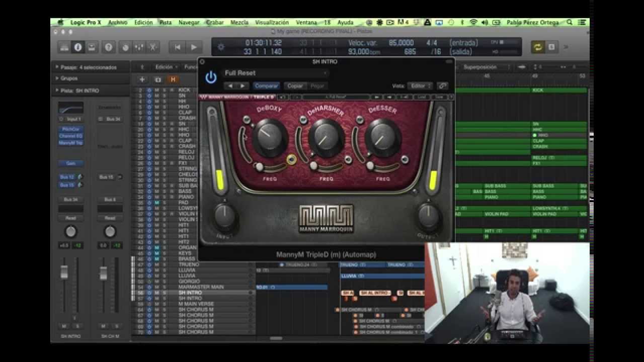This screenshot has height=362, width=644.
Task: Open the Vista Editor dropdown
Action: pyautogui.click(x=420, y=86)
